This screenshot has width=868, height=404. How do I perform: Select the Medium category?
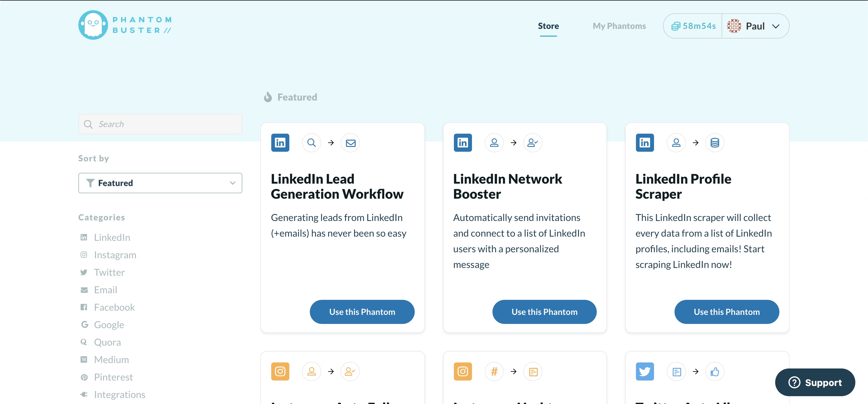111,359
